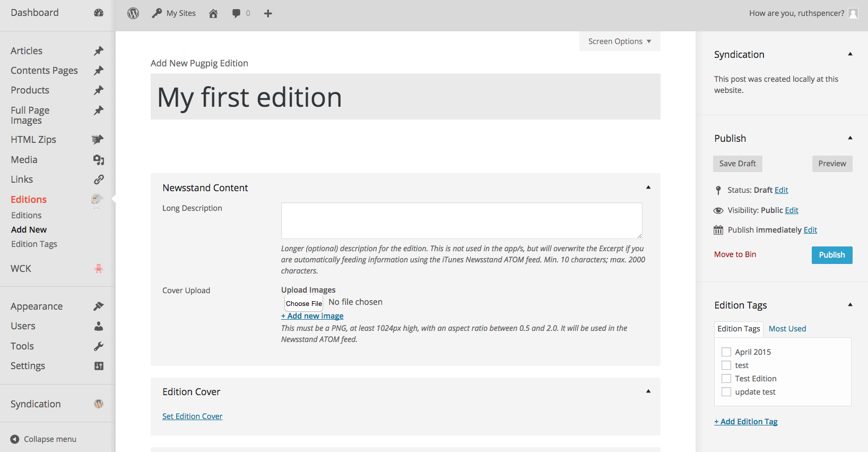
Task: Click the user avatar icon
Action: (853, 13)
